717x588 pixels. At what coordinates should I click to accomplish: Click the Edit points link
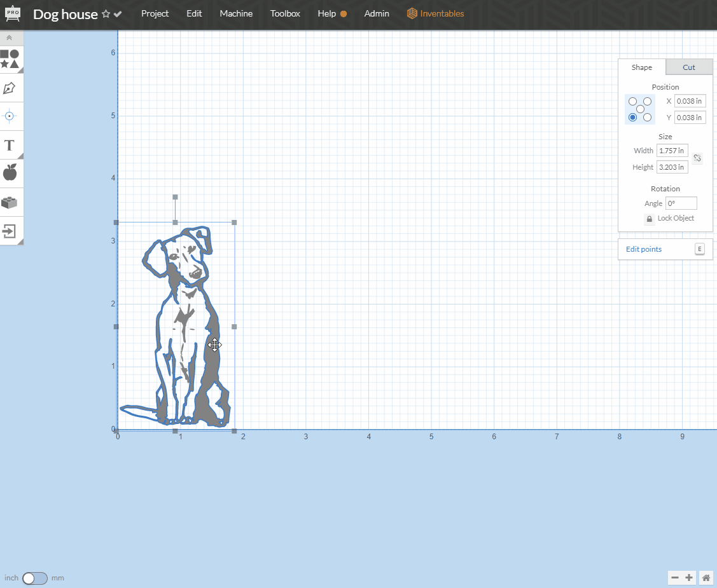(x=644, y=249)
